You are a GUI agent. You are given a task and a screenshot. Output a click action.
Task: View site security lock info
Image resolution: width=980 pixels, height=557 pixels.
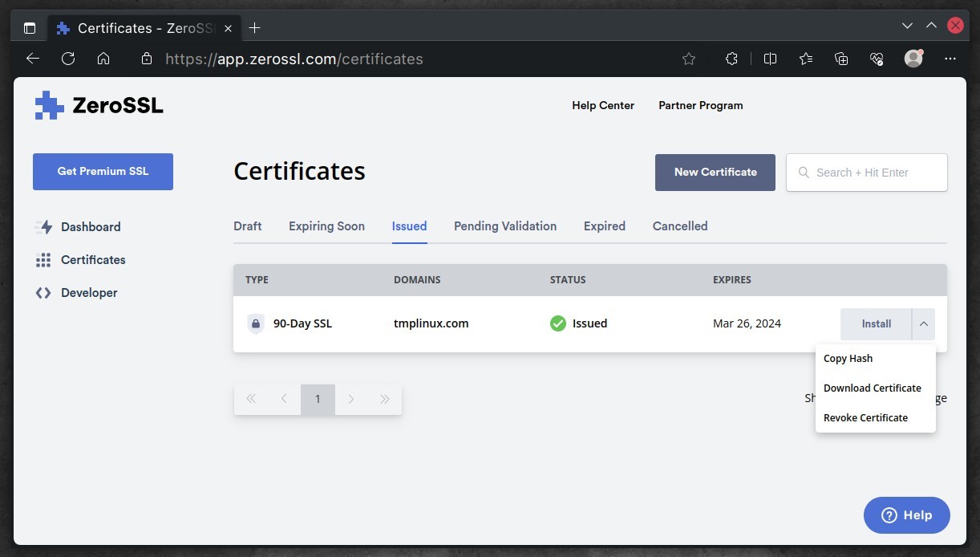tap(146, 59)
